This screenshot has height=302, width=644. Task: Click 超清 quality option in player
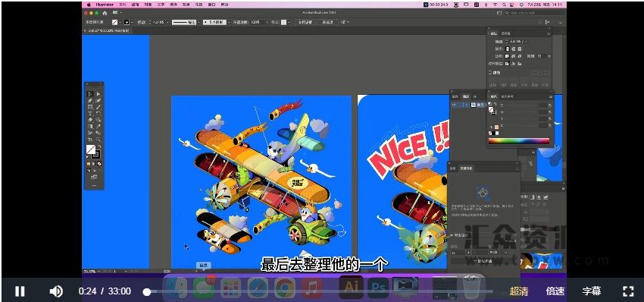click(x=519, y=291)
